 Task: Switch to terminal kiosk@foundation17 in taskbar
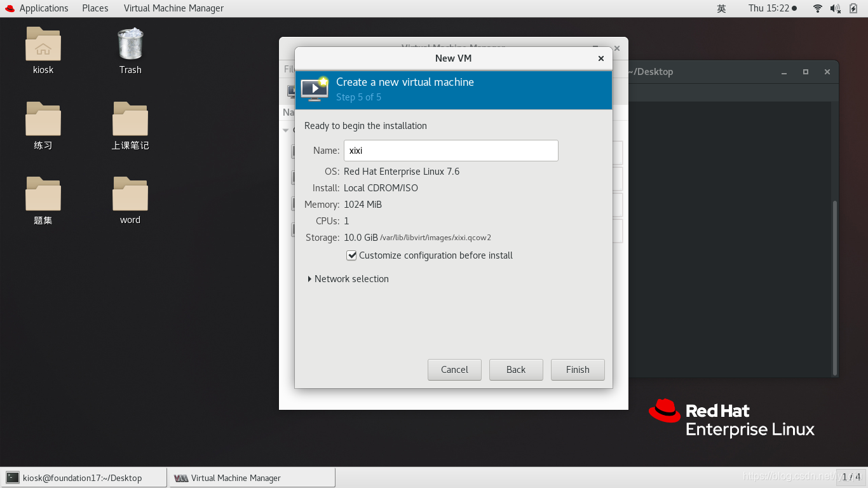click(84, 478)
